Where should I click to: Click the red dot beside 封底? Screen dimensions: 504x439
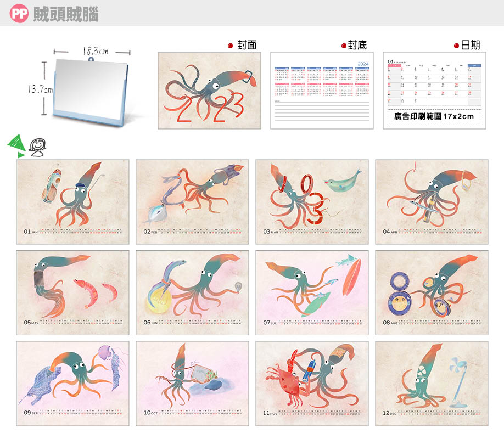click(344, 46)
